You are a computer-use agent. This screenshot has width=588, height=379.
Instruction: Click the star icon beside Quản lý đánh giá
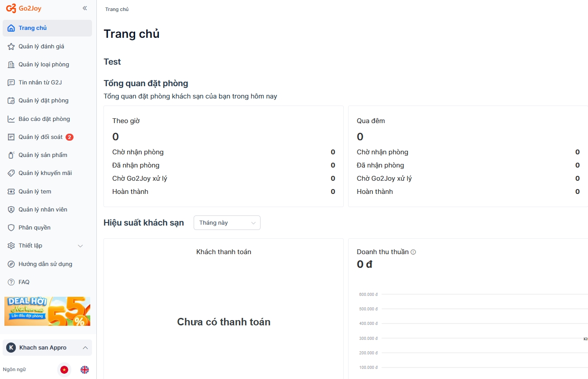pyautogui.click(x=11, y=46)
